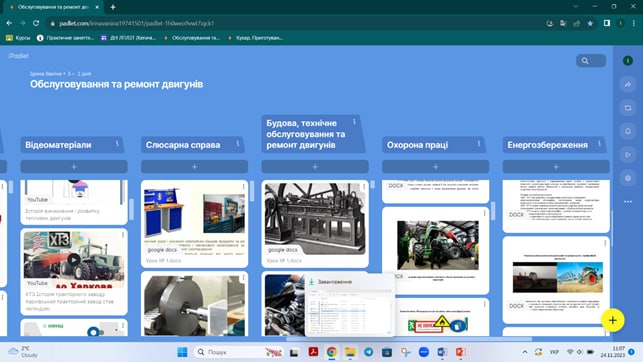
Task: Open options for the Охорона праці column
Action: tap(479, 143)
